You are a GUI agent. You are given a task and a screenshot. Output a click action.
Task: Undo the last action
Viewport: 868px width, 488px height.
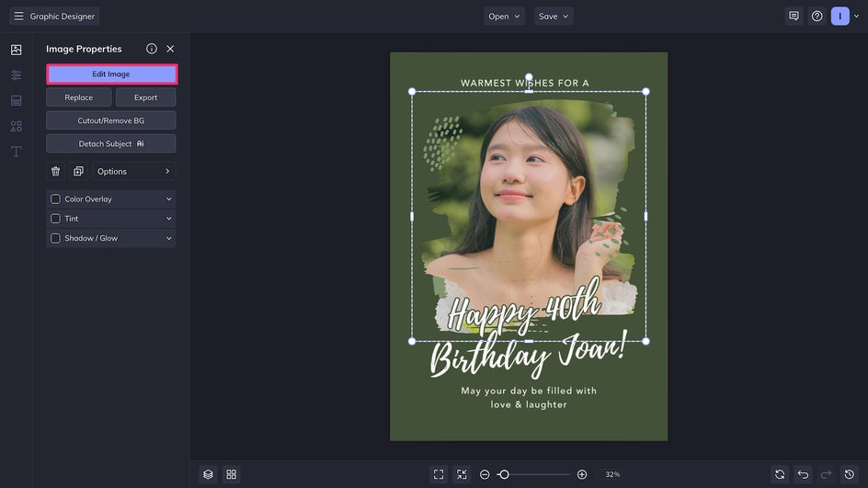click(803, 474)
